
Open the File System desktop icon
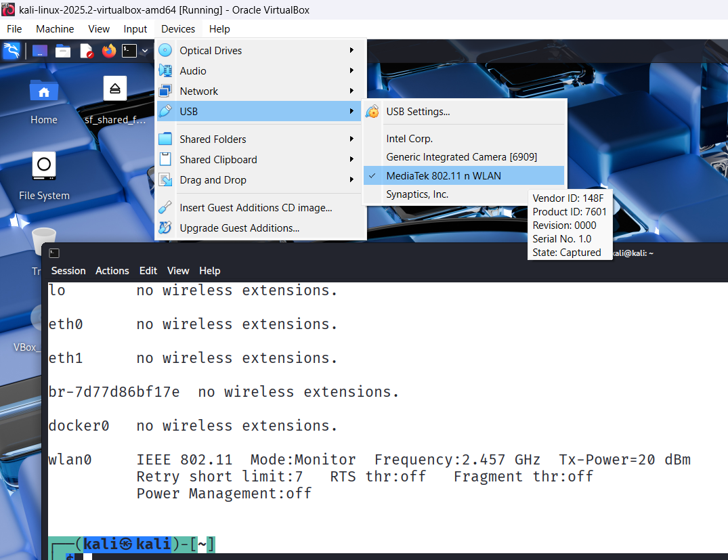[x=44, y=165]
